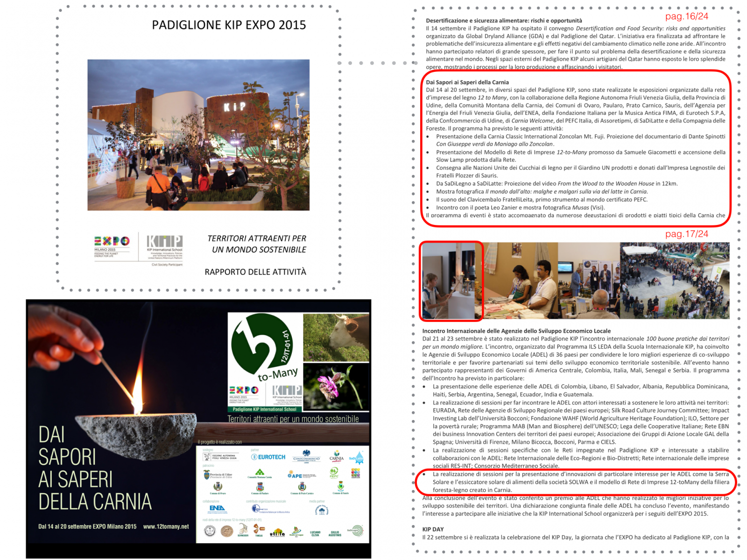Open the photo of group at exhibition stand

pos(589,281)
